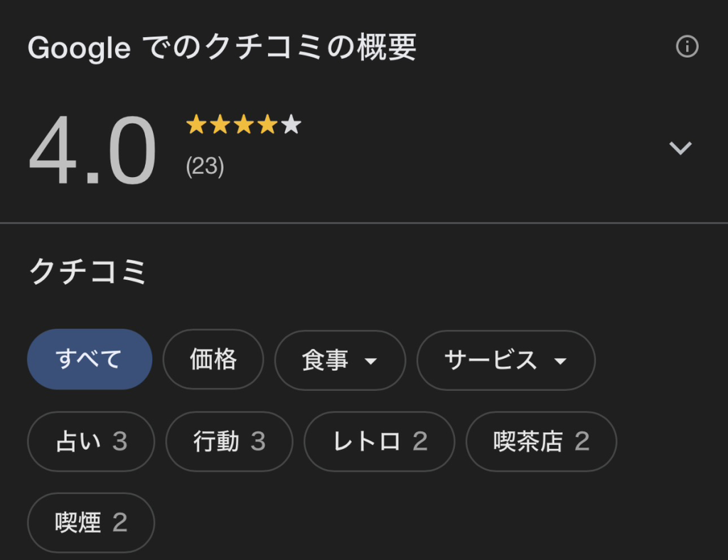The image size is (728, 560).
Task: Click the first gold rating star
Action: [196, 126]
